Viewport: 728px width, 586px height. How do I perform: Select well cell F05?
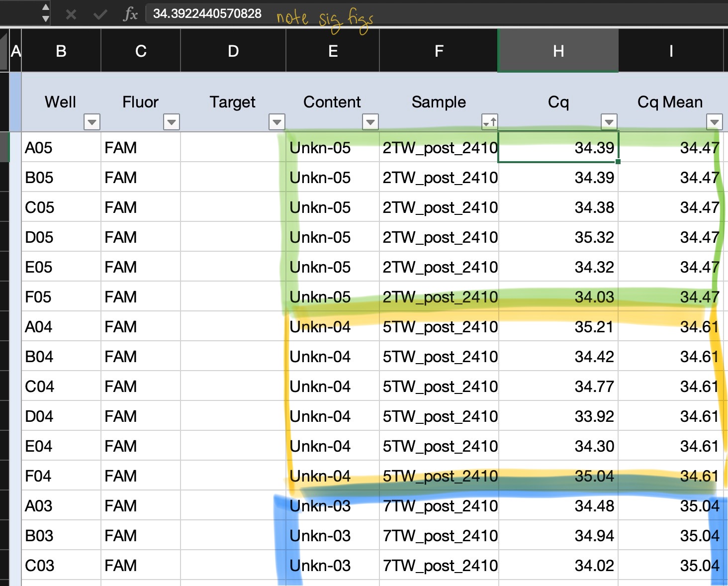(x=61, y=296)
